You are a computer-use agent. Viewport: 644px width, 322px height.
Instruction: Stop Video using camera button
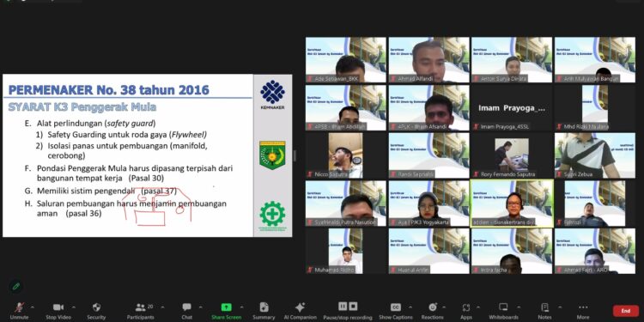pyautogui.click(x=58, y=311)
